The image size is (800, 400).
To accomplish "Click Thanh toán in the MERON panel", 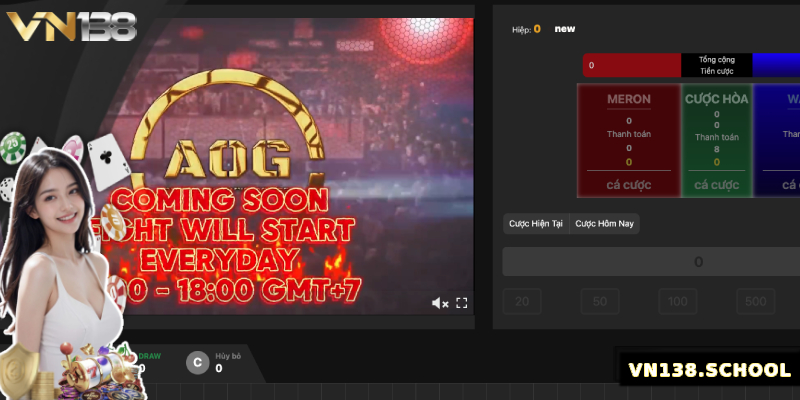I will pos(629,134).
